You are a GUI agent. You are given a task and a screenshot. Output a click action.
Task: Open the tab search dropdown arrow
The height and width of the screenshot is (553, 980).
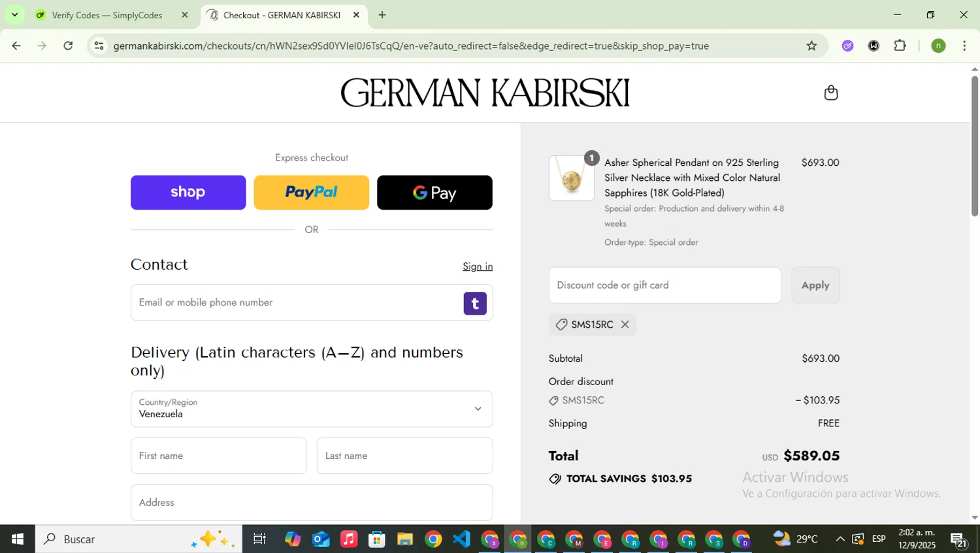pos(14,15)
